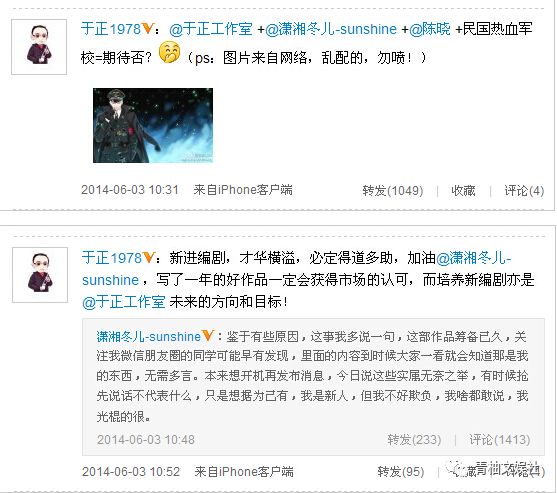Screen dimensions: 557x493
Task: Click 收藏 on first post
Action: [463, 191]
